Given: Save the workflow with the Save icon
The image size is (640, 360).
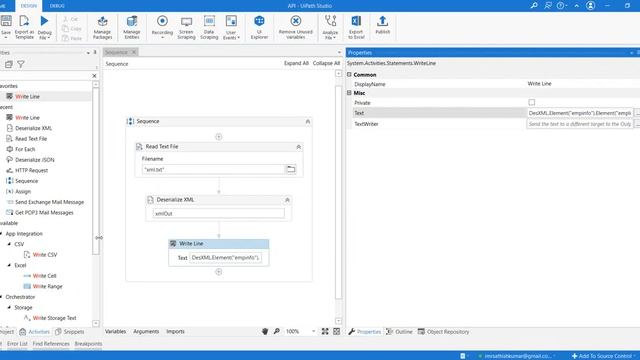Looking at the screenshot, I should point(6,27).
